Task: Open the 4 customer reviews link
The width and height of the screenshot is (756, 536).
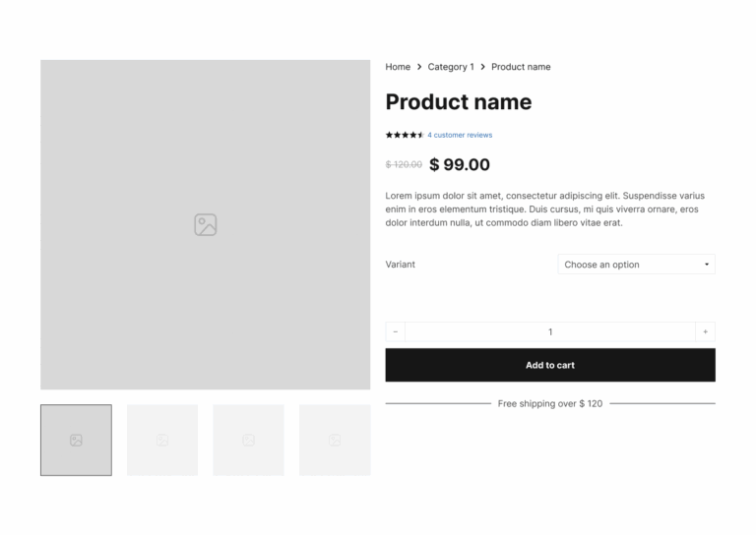Action: tap(460, 135)
